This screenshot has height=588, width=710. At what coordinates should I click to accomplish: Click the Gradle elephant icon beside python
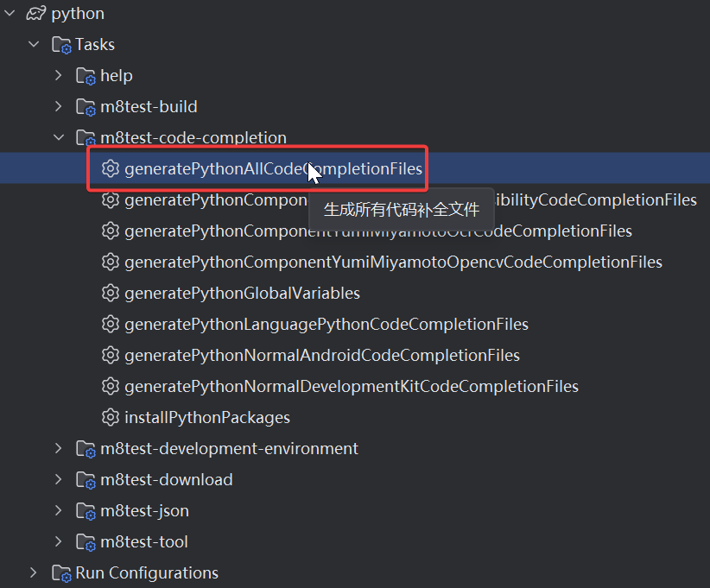pyautogui.click(x=35, y=14)
